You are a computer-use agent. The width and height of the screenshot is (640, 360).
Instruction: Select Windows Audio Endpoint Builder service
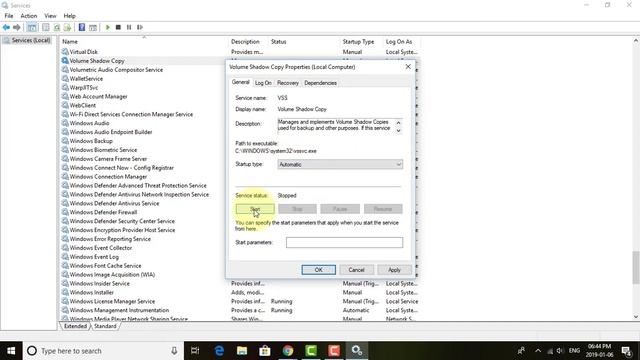coord(111,132)
